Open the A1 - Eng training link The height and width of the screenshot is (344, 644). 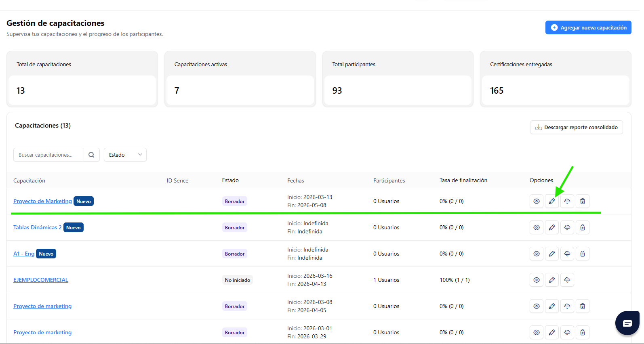[x=24, y=254]
